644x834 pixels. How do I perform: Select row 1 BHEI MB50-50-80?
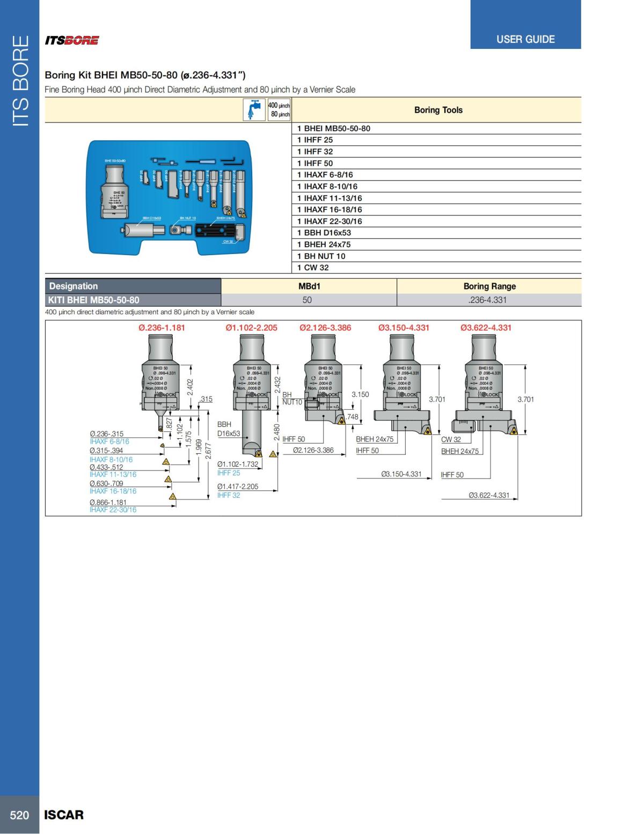point(436,128)
